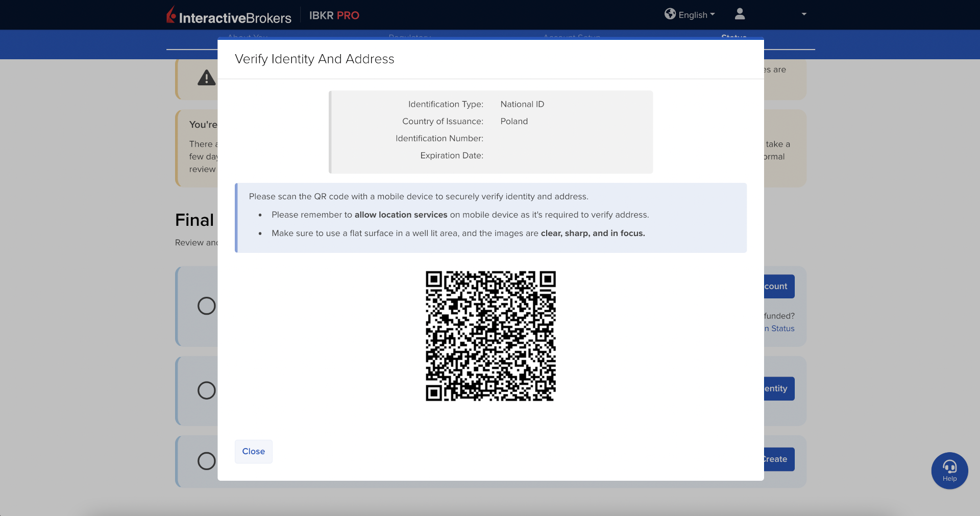Select the second circle in final steps
980x516 pixels.
pyautogui.click(x=206, y=390)
